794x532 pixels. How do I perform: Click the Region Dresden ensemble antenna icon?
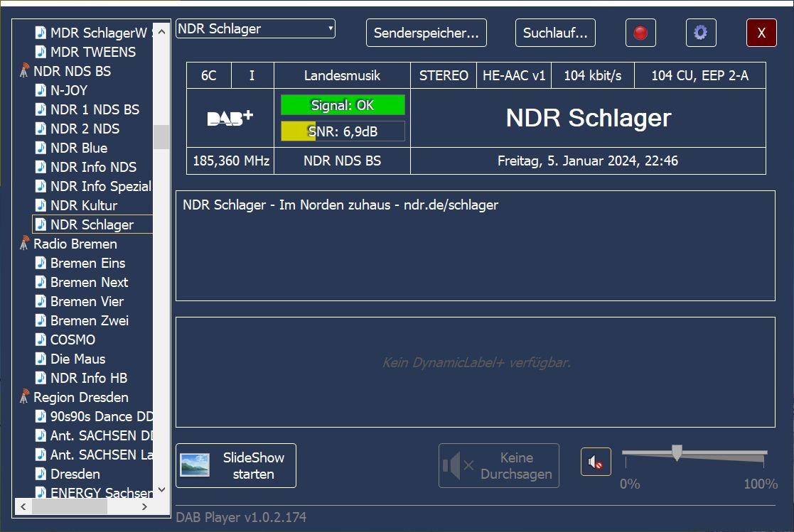25,397
